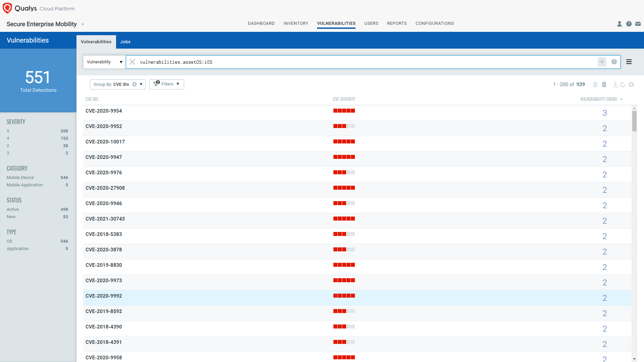
Task: Open count for CVE-2019-8592
Action: (604, 313)
